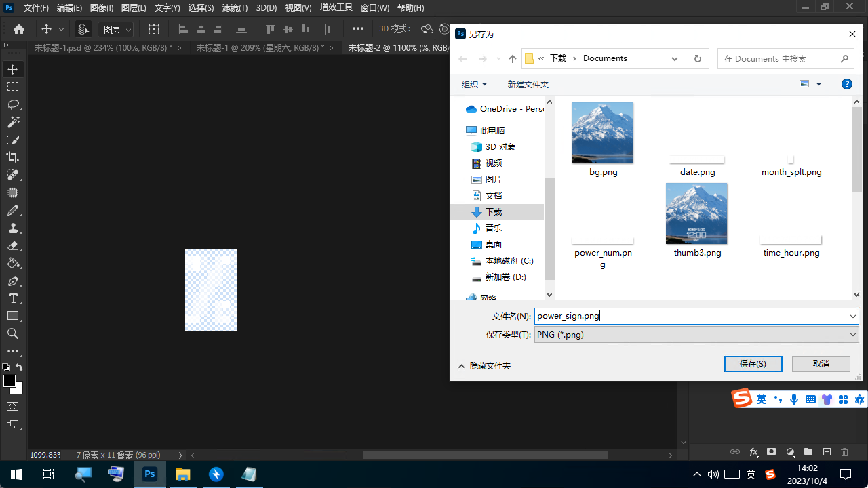
Task: Click the 取消 button
Action: pos(821,364)
